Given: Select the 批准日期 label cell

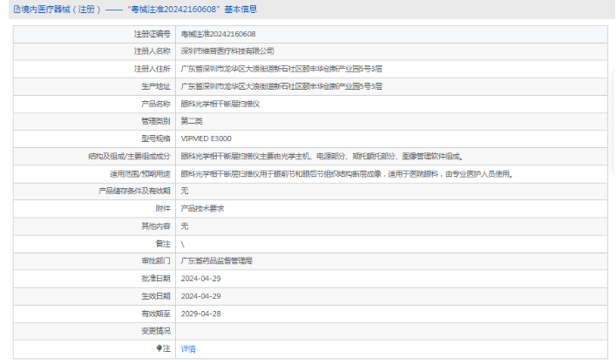Looking at the screenshot, I should point(94,279).
